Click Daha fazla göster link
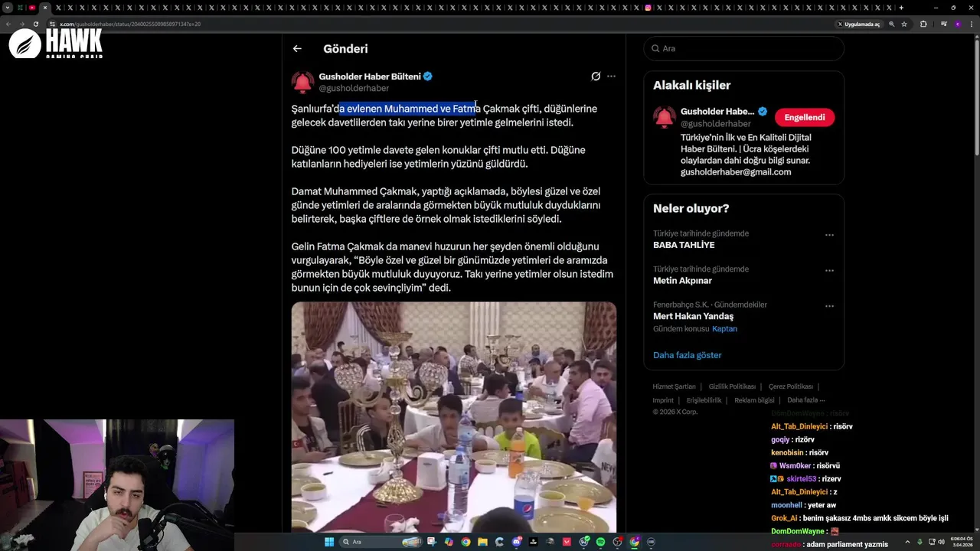 pos(688,355)
